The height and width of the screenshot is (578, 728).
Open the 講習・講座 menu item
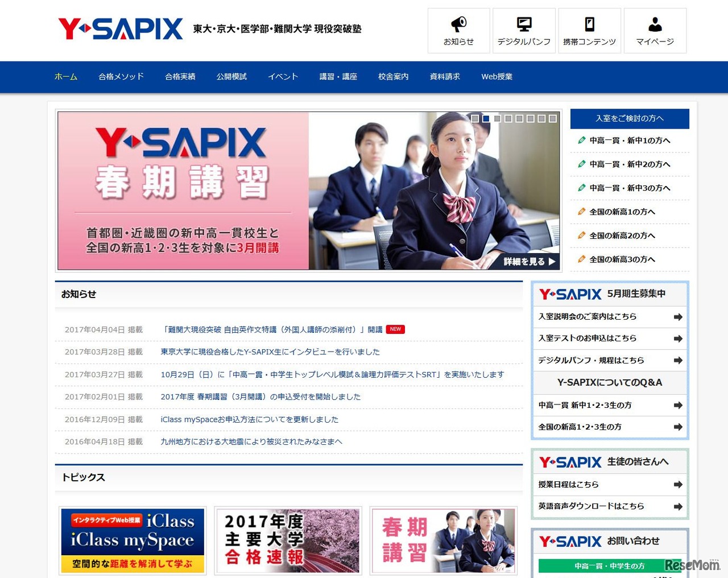(338, 77)
